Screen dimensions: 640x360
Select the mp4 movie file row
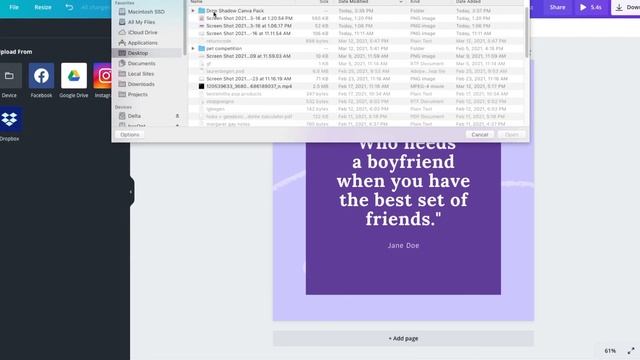coord(356,86)
